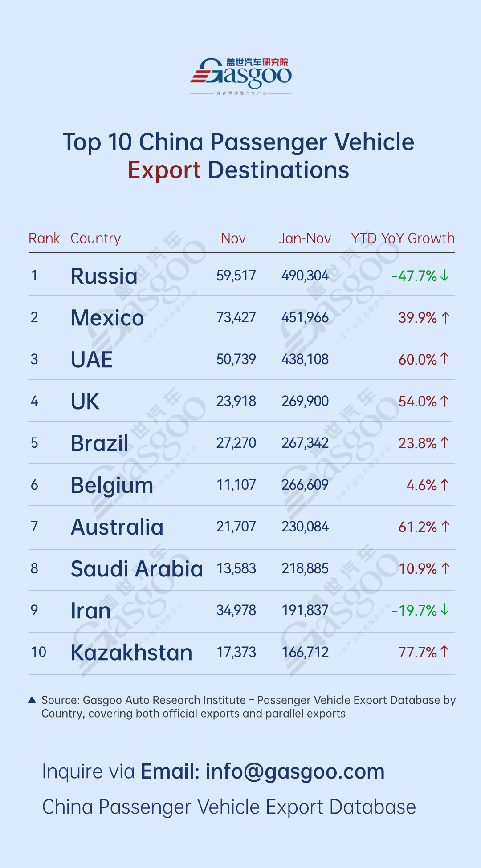Click the Country column header

[96, 239]
